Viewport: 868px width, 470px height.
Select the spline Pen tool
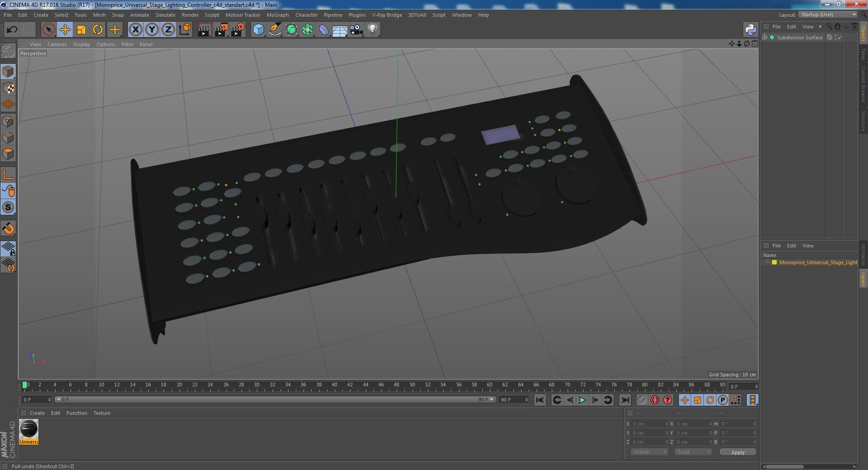(275, 30)
